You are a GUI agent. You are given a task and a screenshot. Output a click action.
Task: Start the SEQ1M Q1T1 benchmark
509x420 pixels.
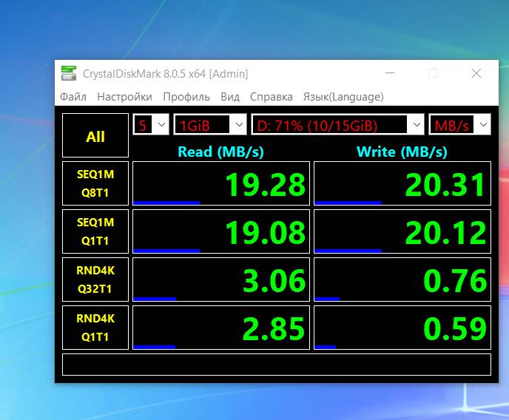95,231
